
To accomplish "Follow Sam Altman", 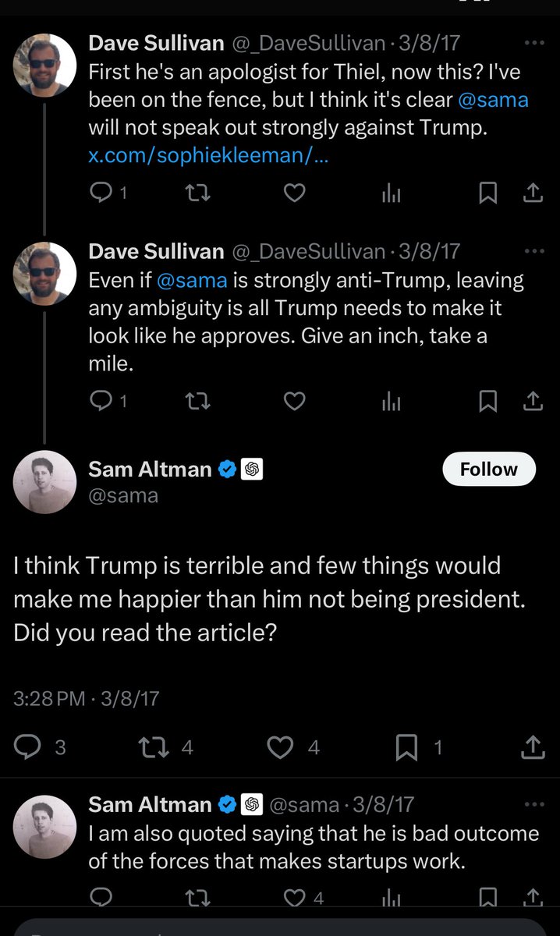I will (489, 469).
